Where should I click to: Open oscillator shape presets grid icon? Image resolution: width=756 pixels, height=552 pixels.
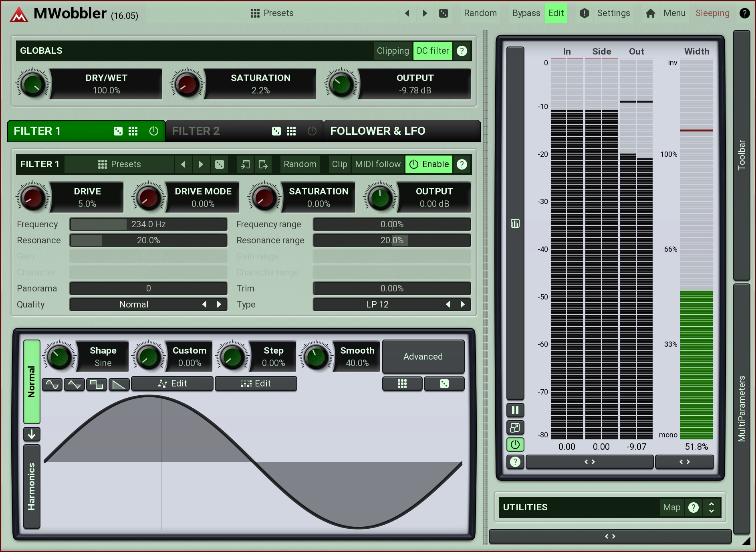click(x=402, y=384)
